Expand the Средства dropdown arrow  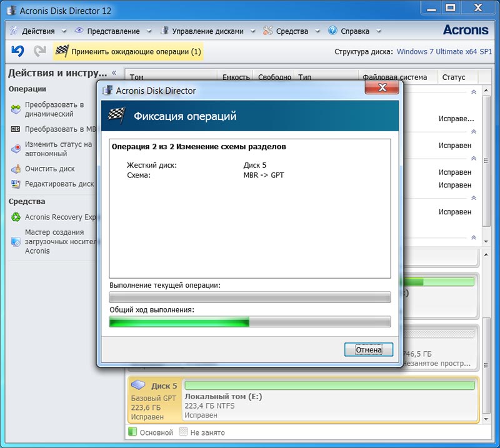(x=317, y=31)
